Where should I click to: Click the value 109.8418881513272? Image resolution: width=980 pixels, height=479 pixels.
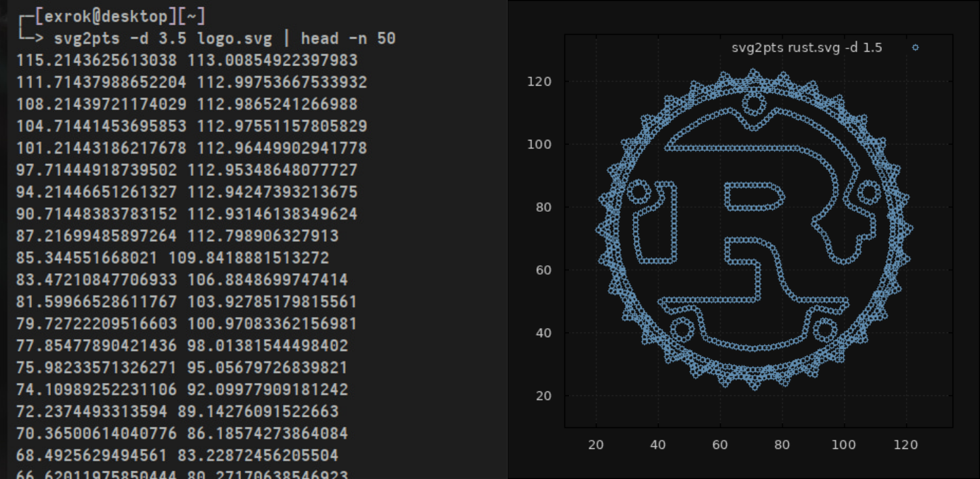249,258
